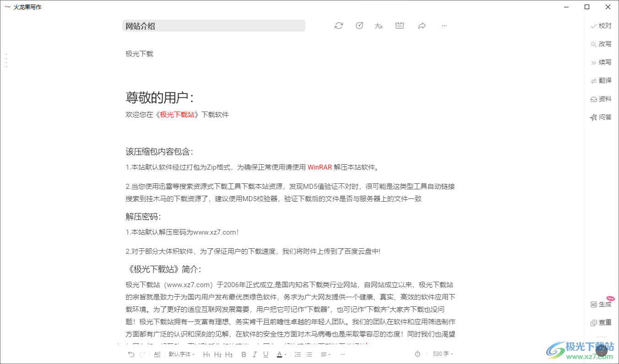This screenshot has height=364, width=619.
Task: Click the 生成 AI generate button
Action: click(601, 304)
